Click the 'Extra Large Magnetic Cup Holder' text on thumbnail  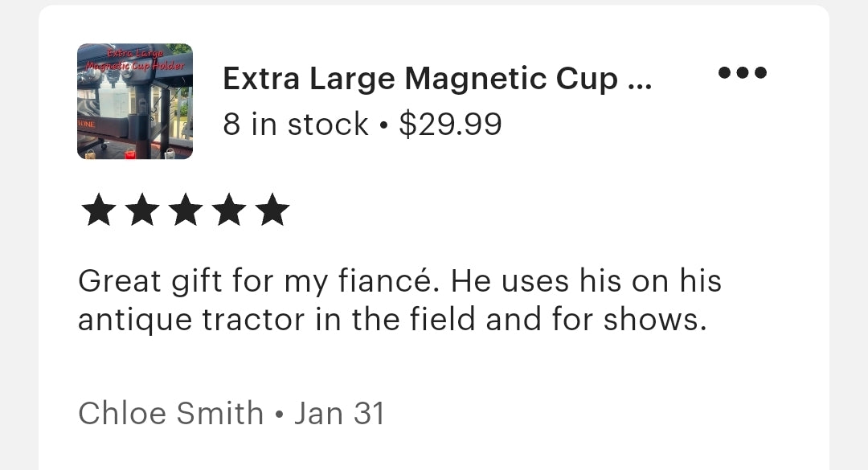click(134, 60)
